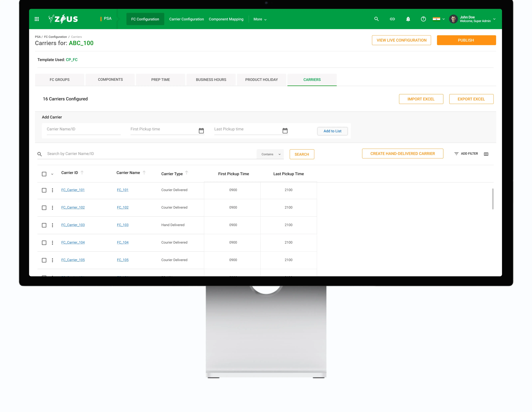Sort by Carrier Type arrow

187,173
